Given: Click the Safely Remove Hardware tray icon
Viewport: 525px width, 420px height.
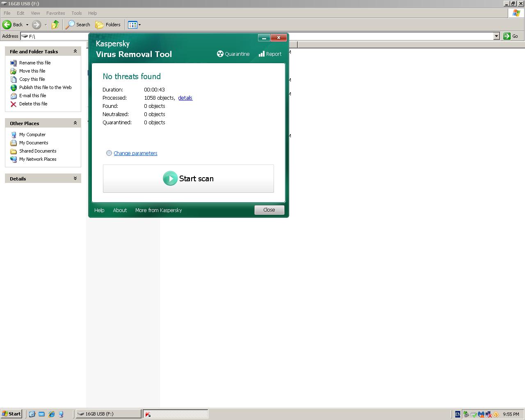Looking at the screenshot, I should pos(466,414).
